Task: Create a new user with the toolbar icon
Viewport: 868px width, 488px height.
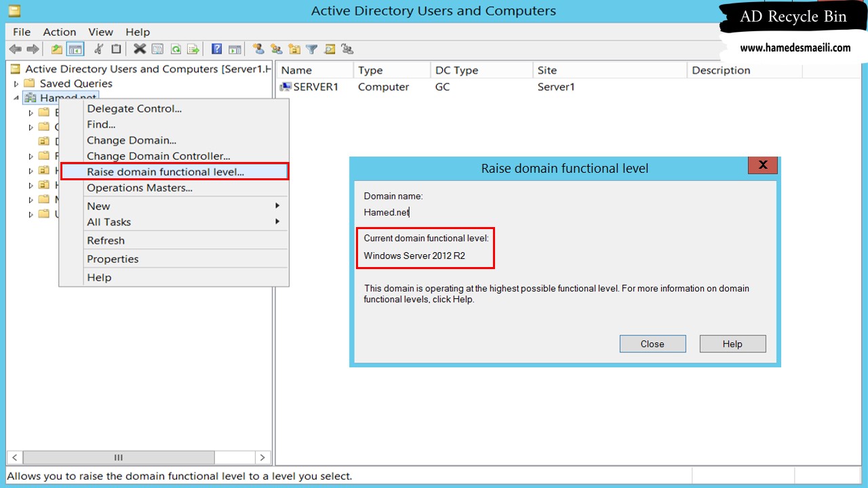Action: tap(258, 49)
